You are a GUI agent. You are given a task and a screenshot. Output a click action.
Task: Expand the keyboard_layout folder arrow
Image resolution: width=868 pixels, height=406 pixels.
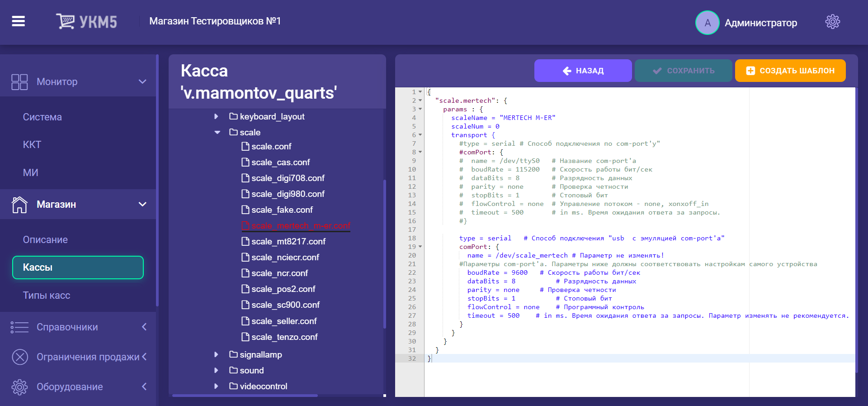click(x=216, y=116)
